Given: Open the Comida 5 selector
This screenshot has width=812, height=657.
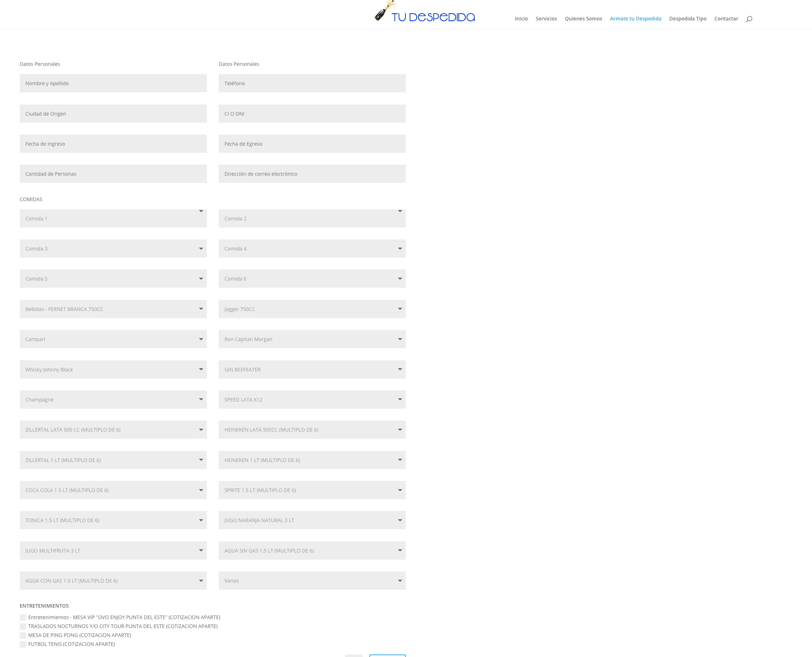Looking at the screenshot, I should (113, 278).
